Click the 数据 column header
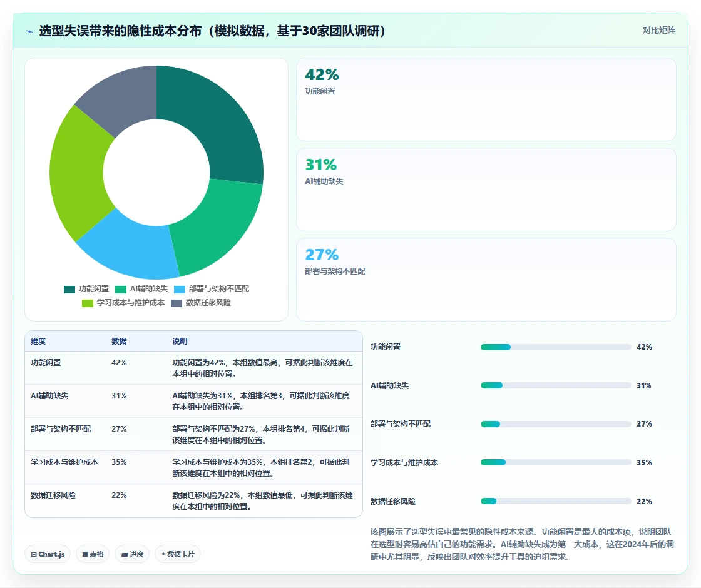 coord(119,342)
